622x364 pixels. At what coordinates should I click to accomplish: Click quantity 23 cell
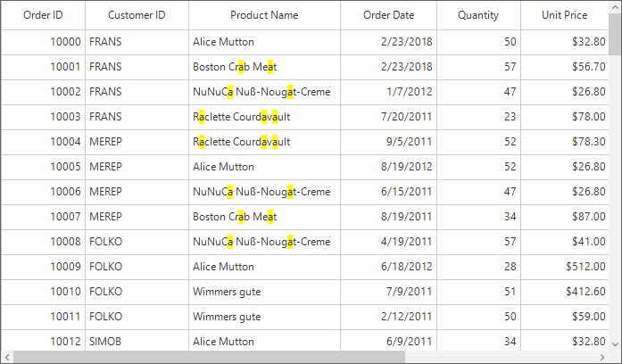[x=479, y=117]
